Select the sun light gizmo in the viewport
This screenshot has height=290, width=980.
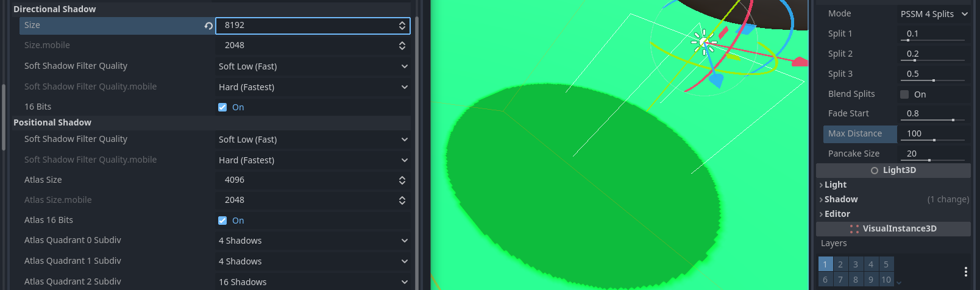tap(703, 42)
